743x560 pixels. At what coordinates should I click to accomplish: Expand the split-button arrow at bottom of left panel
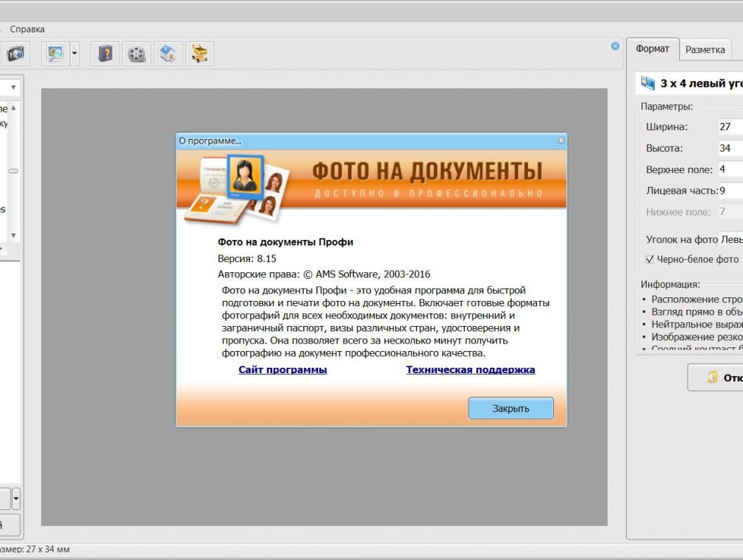16,499
